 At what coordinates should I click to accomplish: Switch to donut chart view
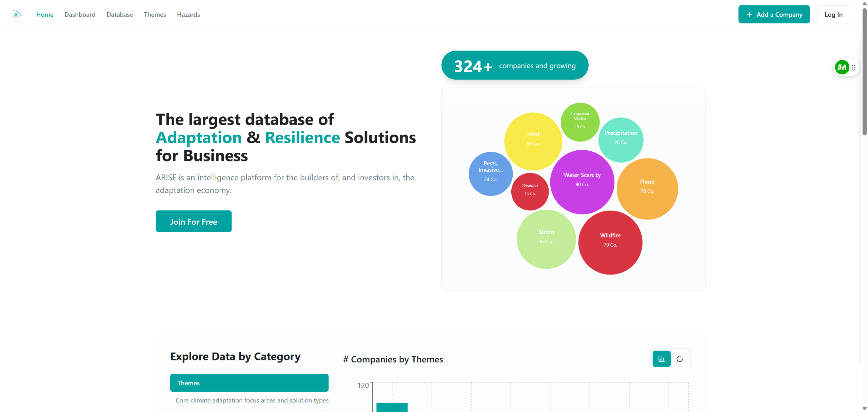tap(679, 359)
